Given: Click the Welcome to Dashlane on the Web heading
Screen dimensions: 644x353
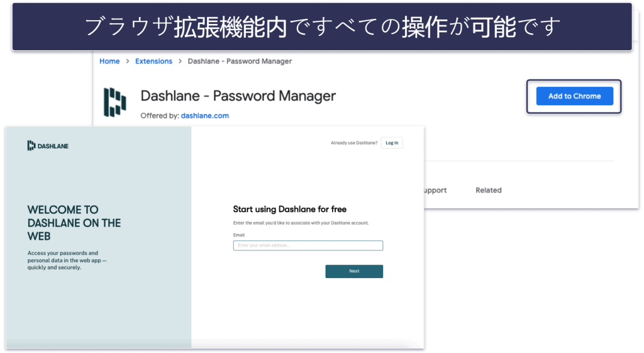Looking at the screenshot, I should pyautogui.click(x=74, y=223).
